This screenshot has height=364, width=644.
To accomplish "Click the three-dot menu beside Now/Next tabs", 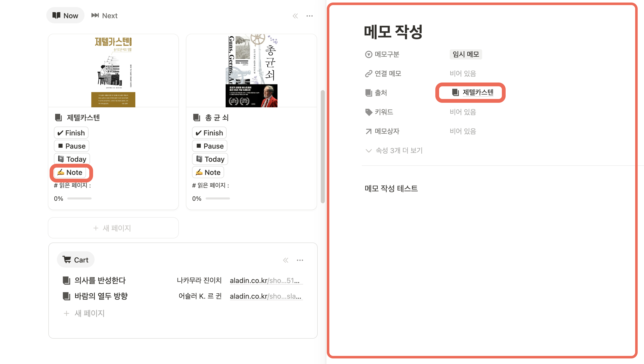I will (309, 16).
